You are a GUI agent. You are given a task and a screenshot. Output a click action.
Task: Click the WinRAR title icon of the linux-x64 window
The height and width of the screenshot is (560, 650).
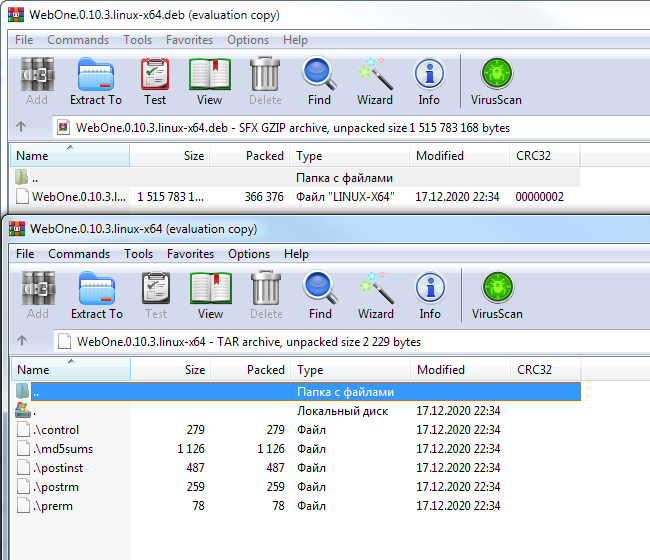tap(17, 228)
